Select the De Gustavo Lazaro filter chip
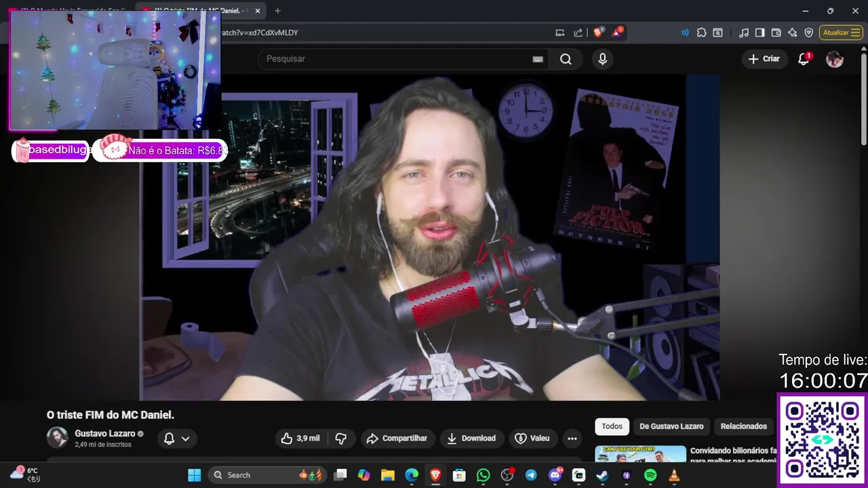The height and width of the screenshot is (488, 868). pyautogui.click(x=671, y=426)
